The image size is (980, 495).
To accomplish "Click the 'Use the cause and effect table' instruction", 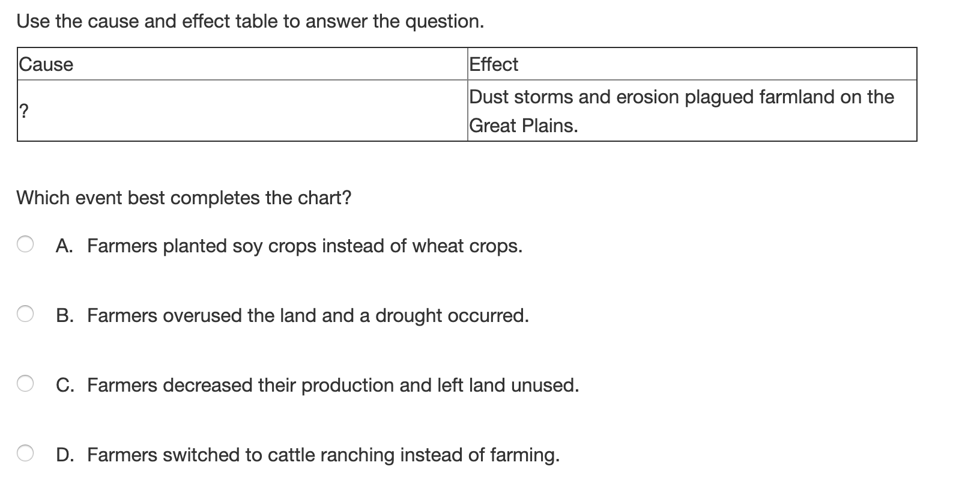I will click(250, 22).
